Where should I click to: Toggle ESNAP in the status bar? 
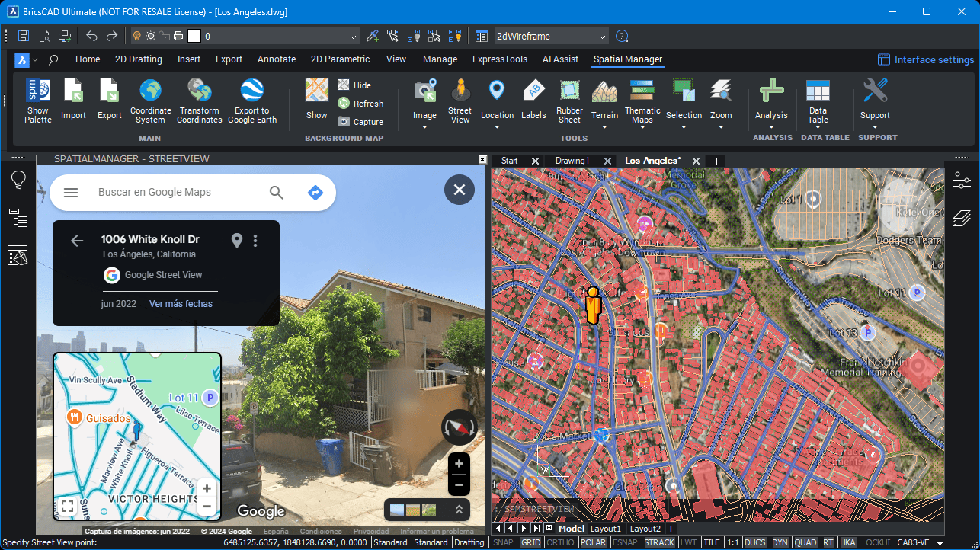pyautogui.click(x=625, y=542)
